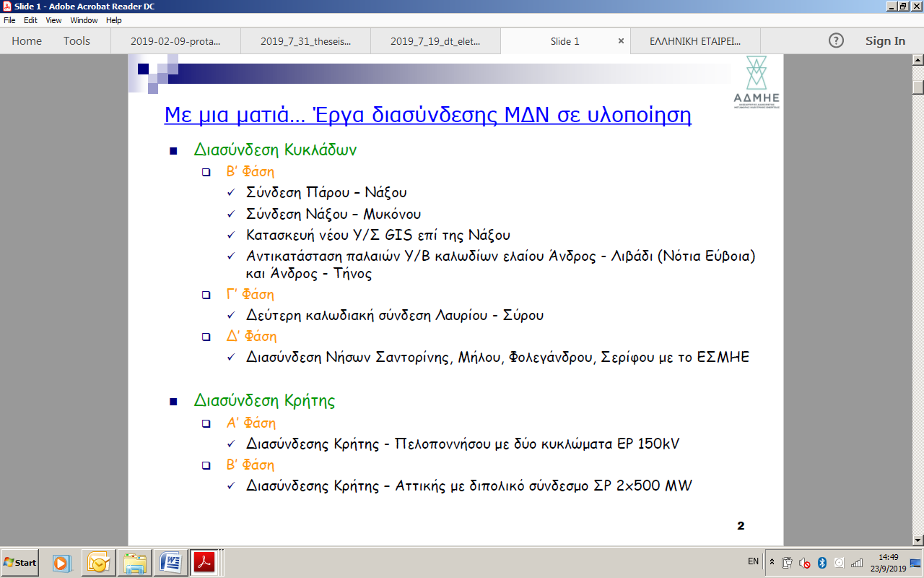Open the View menu

pos(53,20)
